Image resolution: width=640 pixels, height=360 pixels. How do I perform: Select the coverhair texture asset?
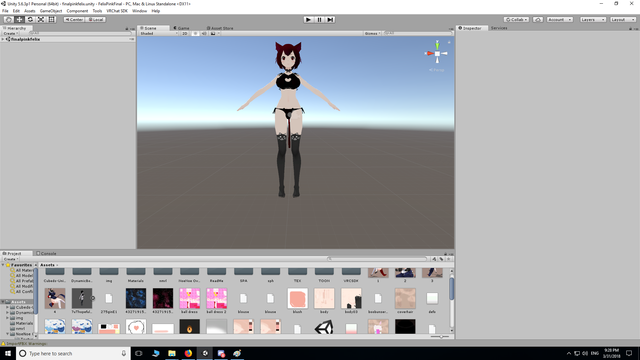(x=405, y=301)
